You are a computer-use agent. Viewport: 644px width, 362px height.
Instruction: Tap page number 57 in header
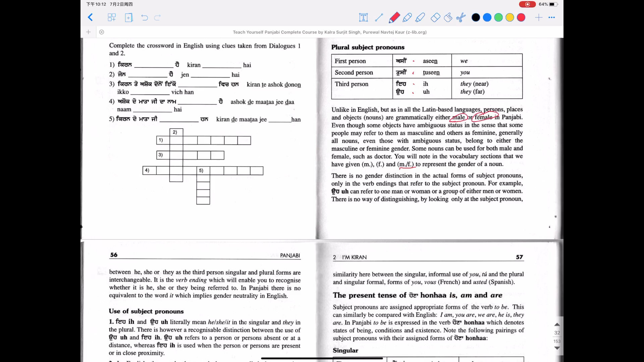pos(520,257)
